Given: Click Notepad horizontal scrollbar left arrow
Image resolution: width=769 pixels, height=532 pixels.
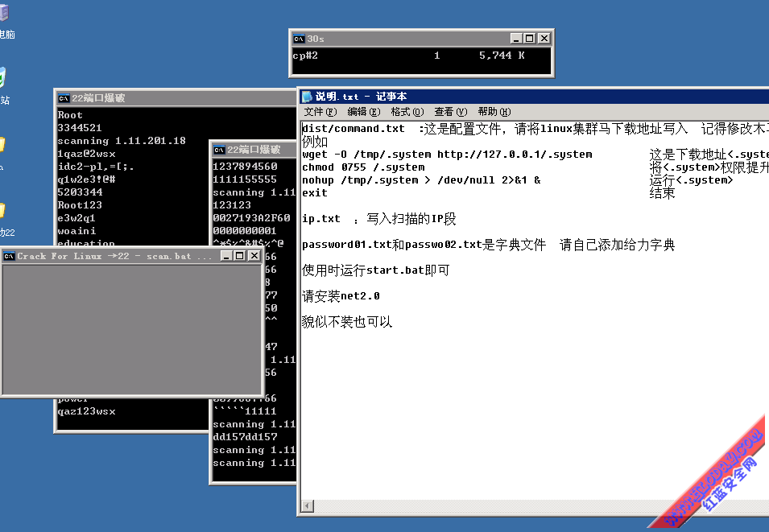Looking at the screenshot, I should click(308, 505).
